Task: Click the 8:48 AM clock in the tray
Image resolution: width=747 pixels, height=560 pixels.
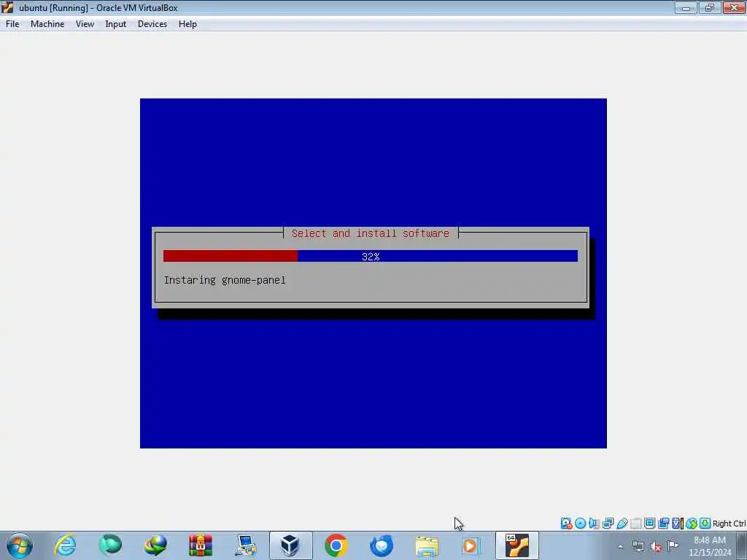Action: coord(709,540)
